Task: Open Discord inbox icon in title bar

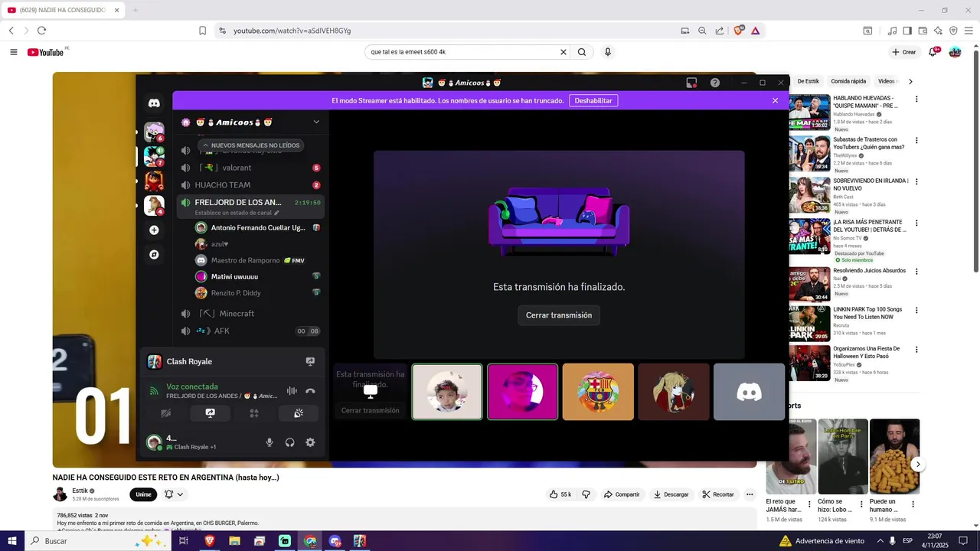Action: point(691,83)
